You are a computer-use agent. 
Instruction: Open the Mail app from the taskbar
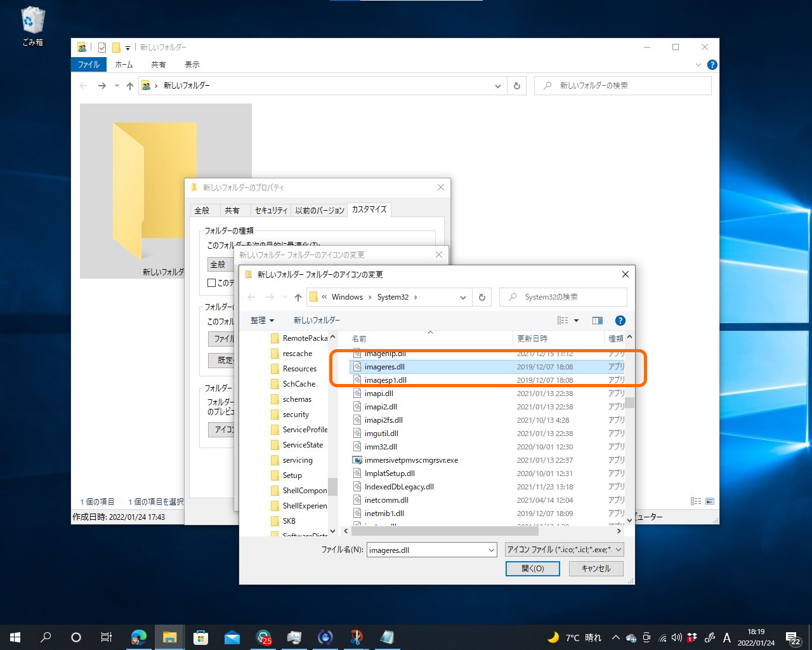tap(232, 637)
